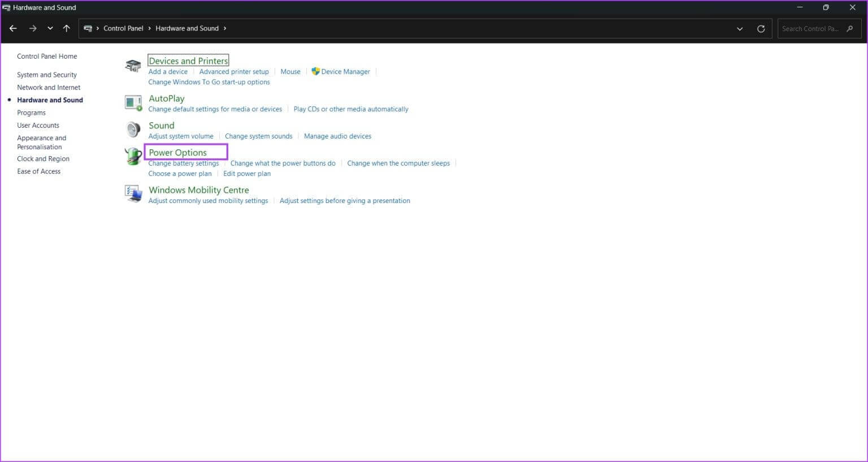Open Devices and Printers heading
Viewport: 868px width, 462px height.
tap(188, 61)
